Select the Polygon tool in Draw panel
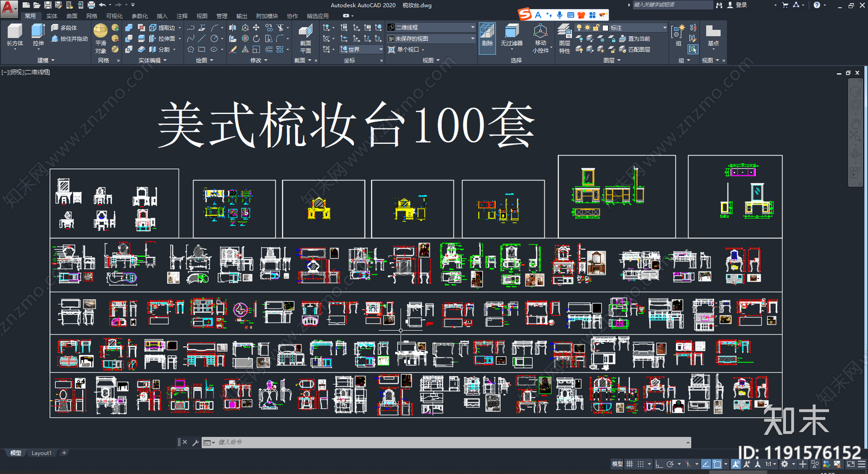Screen dimensions: 868x474 191,49
